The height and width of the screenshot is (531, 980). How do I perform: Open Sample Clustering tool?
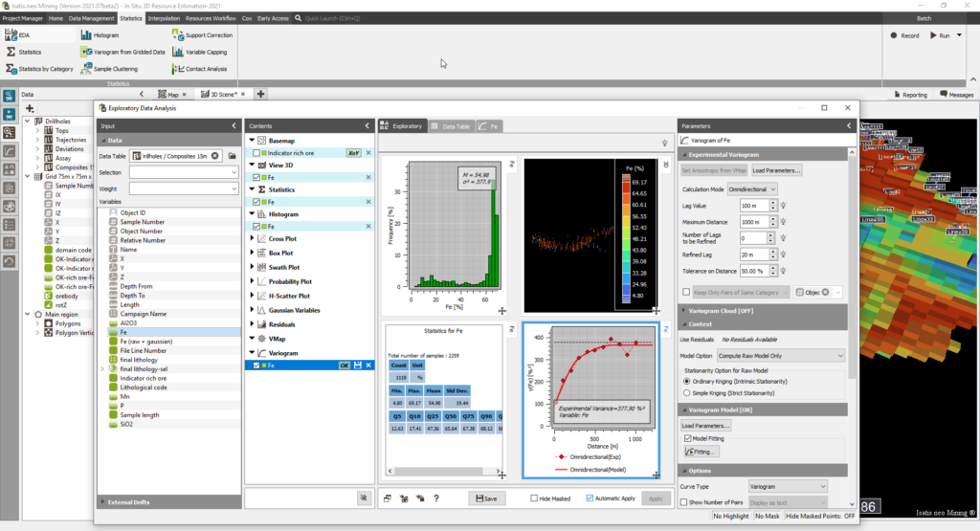[109, 69]
